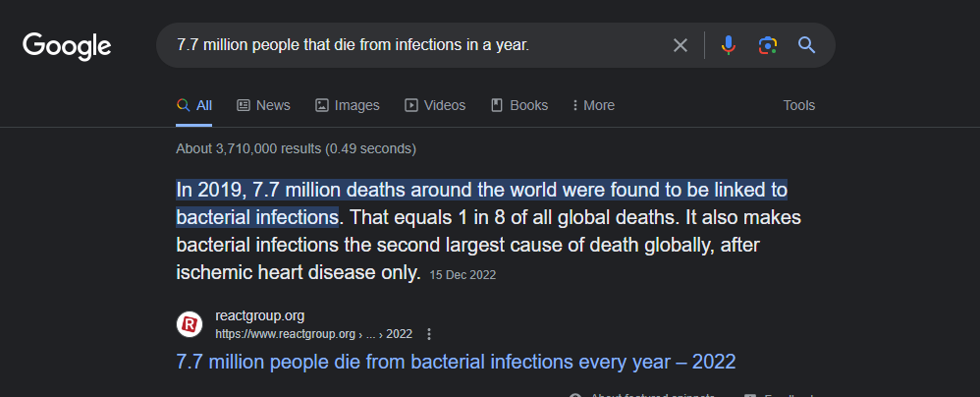Screen dimensions: 980x397
Task: Open three-dot menu beside reactgroup result
Action: 429,334
